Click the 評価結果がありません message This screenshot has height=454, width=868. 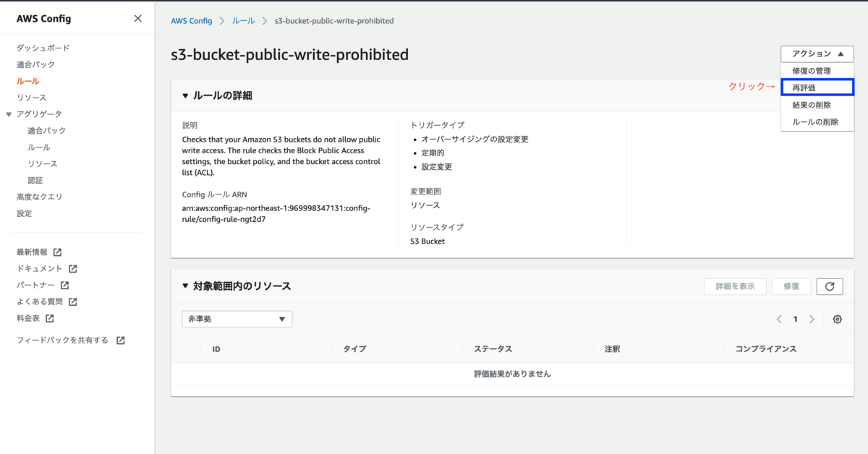coord(512,374)
